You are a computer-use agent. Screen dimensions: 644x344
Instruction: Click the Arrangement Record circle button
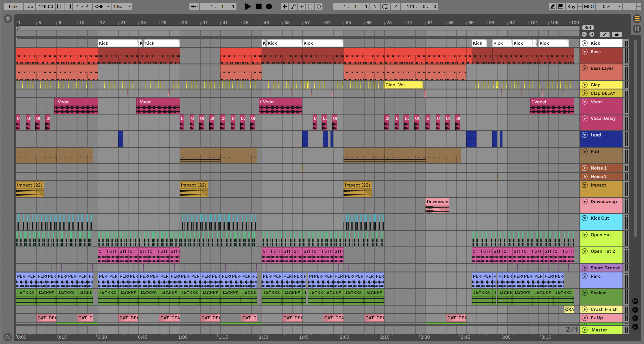tap(269, 6)
